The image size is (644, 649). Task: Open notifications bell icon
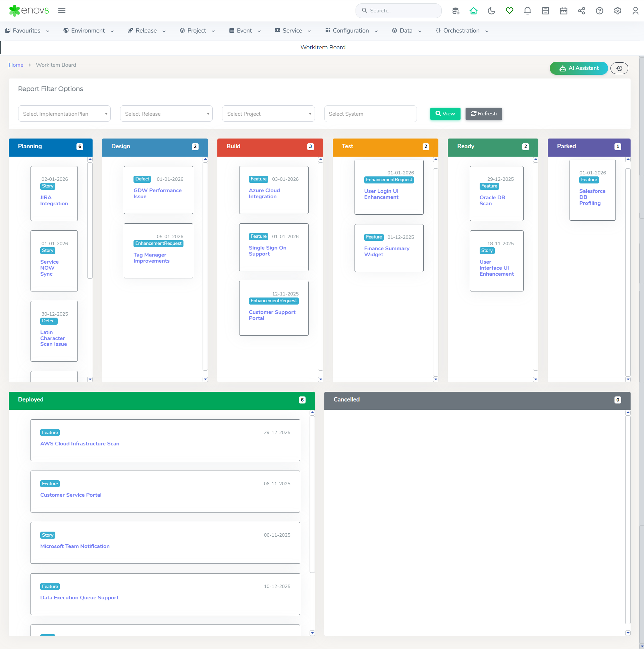(527, 11)
